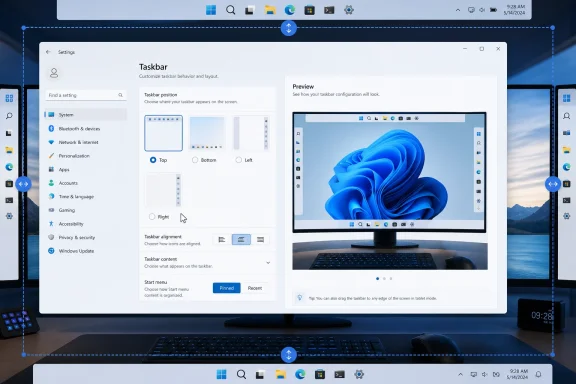Screen dimensions: 576x384
Task: Go back using the Settings back arrow
Action: pyautogui.click(x=48, y=52)
